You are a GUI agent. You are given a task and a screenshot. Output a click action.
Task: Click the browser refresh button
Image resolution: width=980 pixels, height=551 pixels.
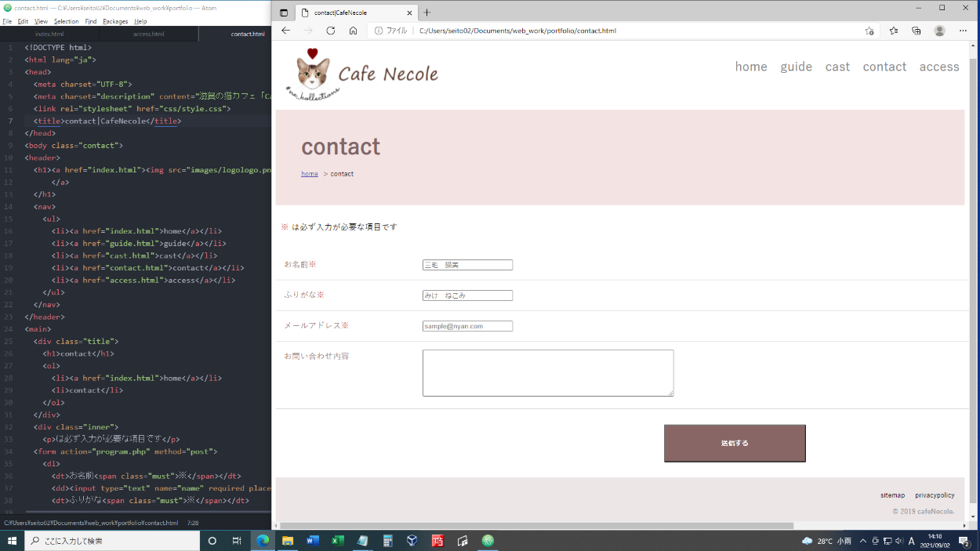click(x=330, y=31)
